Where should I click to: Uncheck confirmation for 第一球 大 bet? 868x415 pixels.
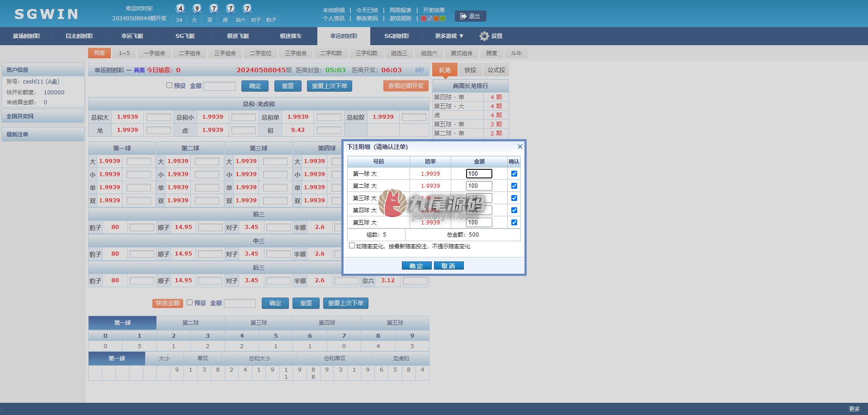click(x=514, y=173)
